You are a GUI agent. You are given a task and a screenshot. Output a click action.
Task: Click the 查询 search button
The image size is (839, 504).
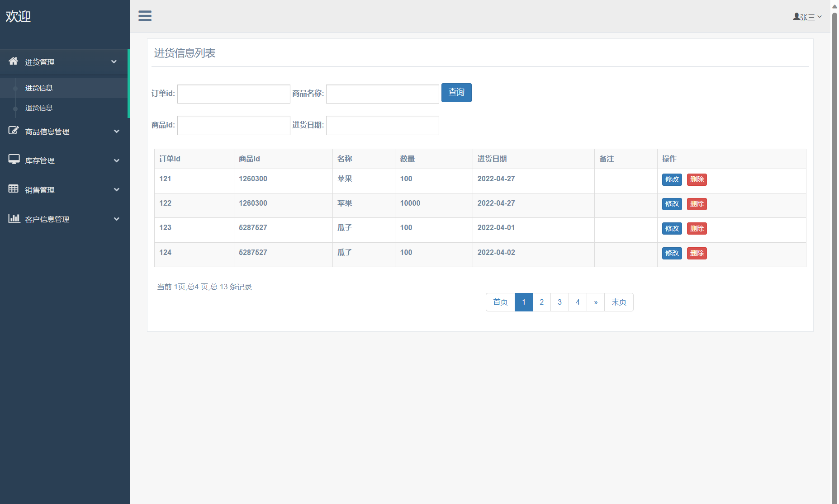(456, 93)
